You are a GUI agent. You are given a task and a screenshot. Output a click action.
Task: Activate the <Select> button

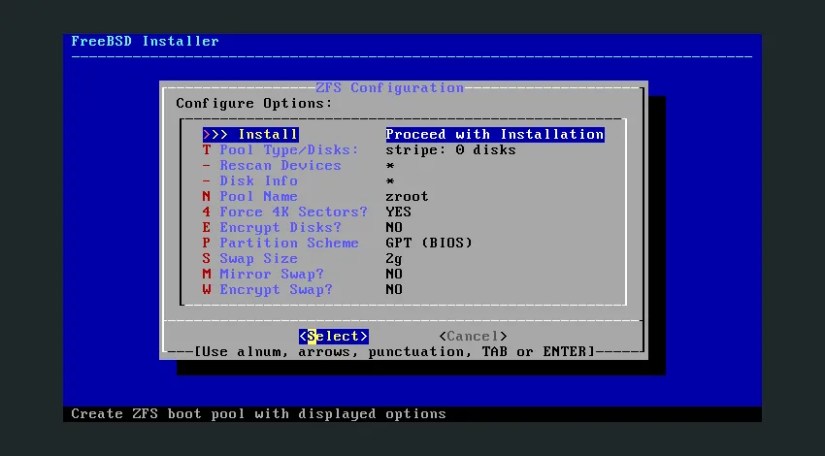pos(334,337)
